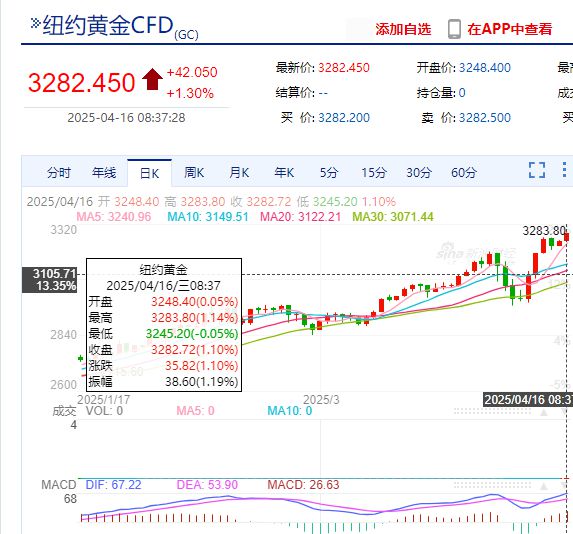This screenshot has height=534, width=573.
Task: Click the 振幅 38.60(1.19%) tooltip row
Action: [x=163, y=382]
